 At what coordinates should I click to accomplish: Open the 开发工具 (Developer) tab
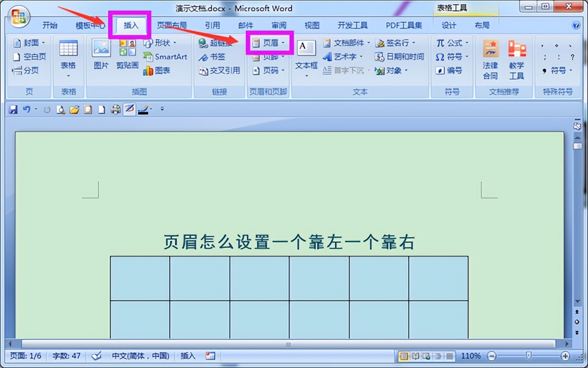click(x=352, y=25)
